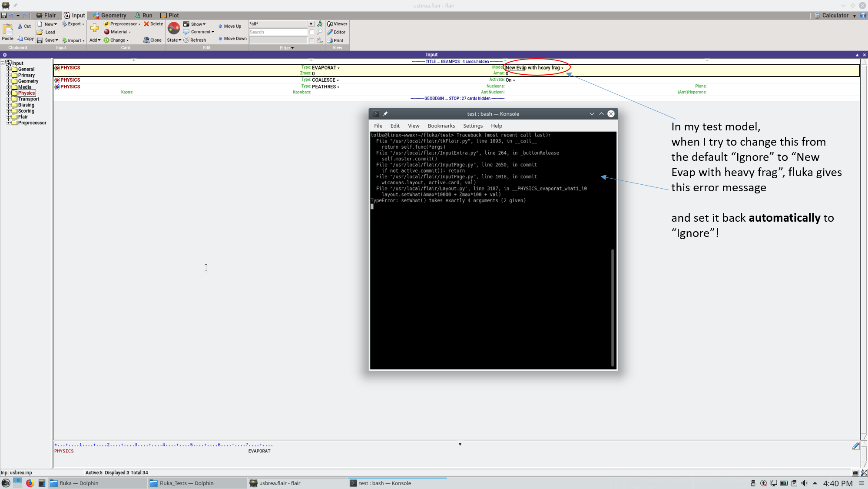868x489 pixels.
Task: Click the replace icon in Filter group
Action: (320, 40)
